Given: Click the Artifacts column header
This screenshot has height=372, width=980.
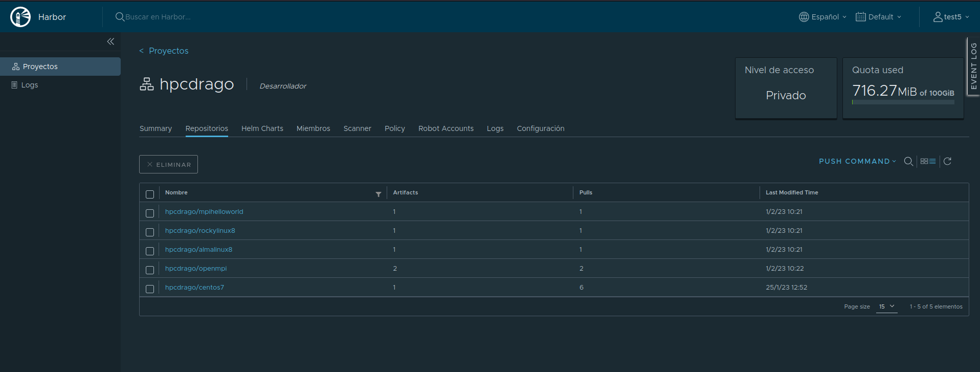Looking at the screenshot, I should coord(406,192).
